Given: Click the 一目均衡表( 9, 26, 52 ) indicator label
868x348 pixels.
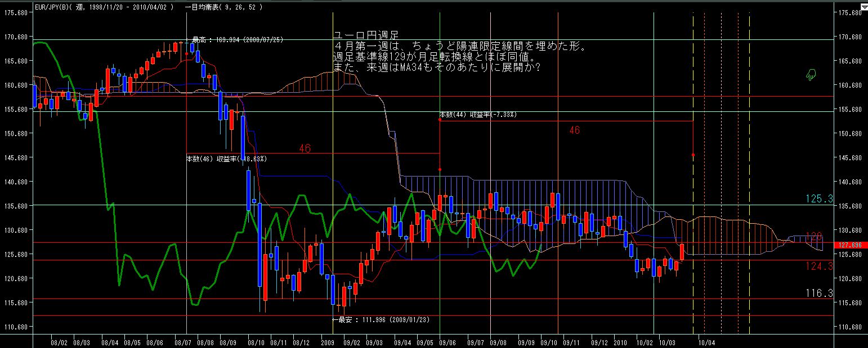Looking at the screenshot, I should click(223, 7).
